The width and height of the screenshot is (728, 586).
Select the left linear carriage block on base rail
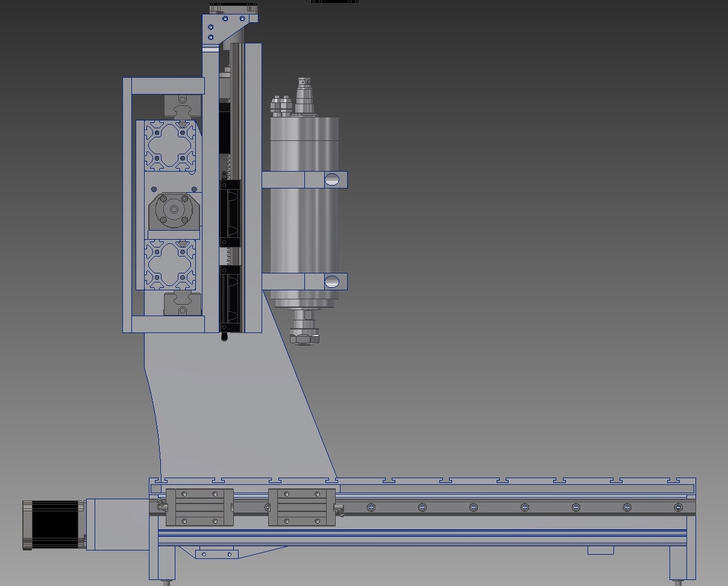(199, 507)
